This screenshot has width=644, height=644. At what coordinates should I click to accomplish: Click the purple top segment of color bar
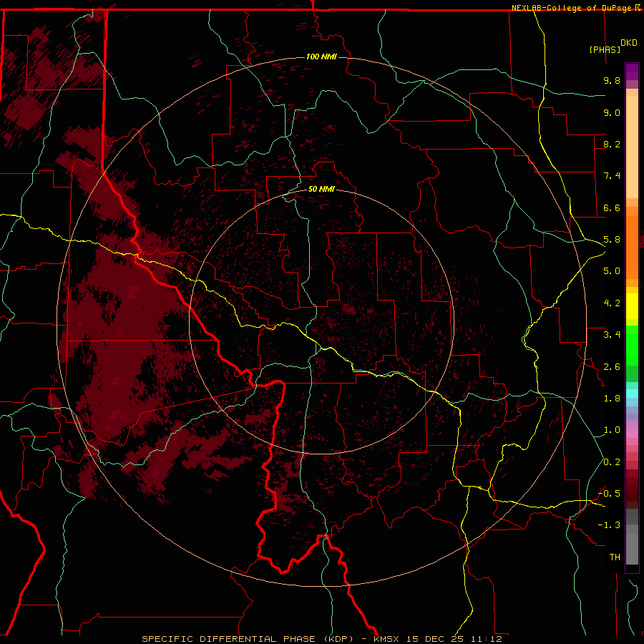point(632,72)
